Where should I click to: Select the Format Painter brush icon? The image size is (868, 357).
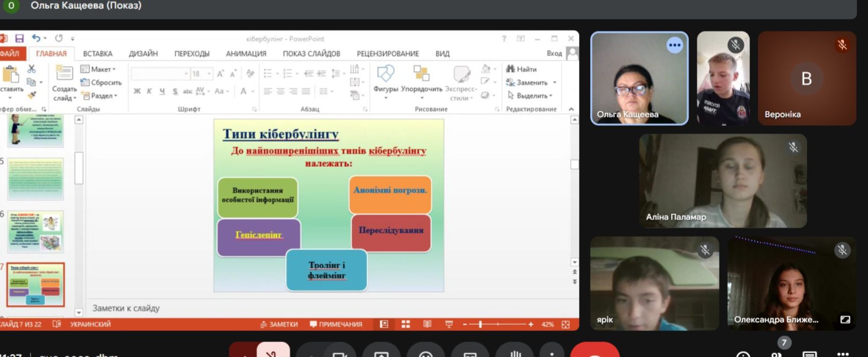click(32, 95)
